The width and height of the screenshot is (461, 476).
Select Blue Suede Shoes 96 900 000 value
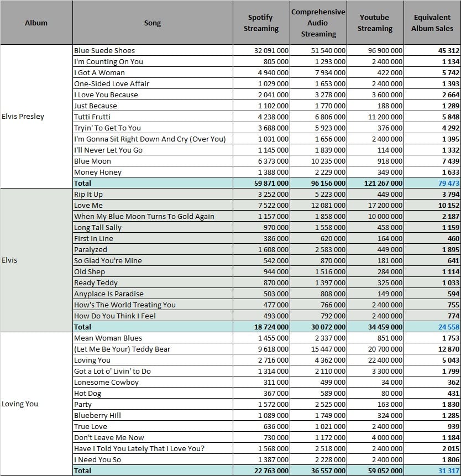(375, 50)
